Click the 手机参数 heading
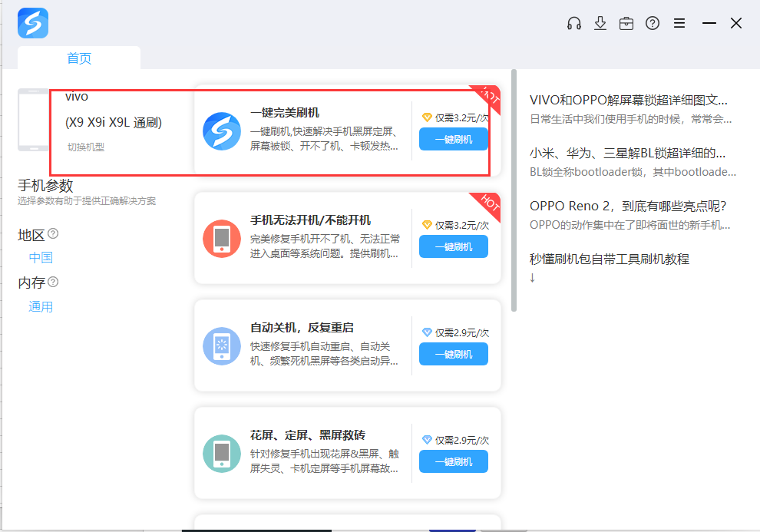 pyautogui.click(x=45, y=185)
